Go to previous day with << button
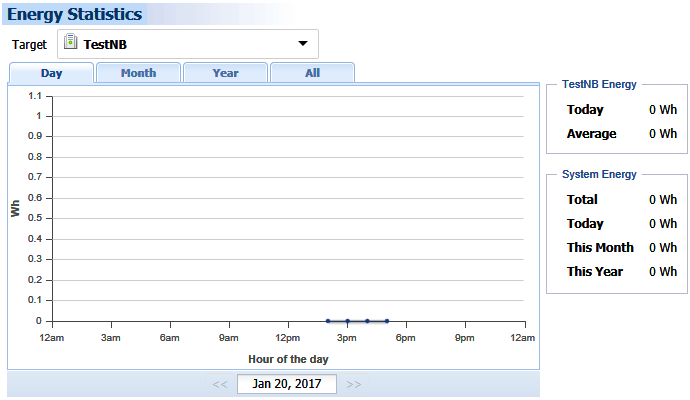 pos(220,384)
